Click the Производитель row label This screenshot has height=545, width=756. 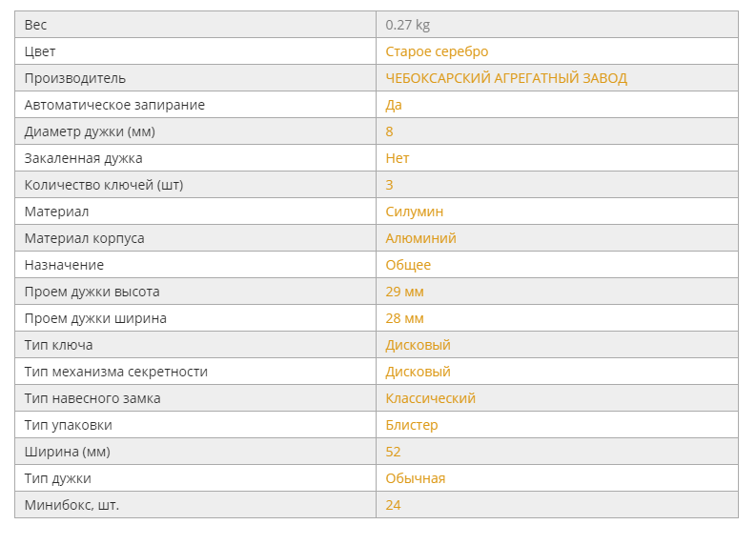[74, 78]
